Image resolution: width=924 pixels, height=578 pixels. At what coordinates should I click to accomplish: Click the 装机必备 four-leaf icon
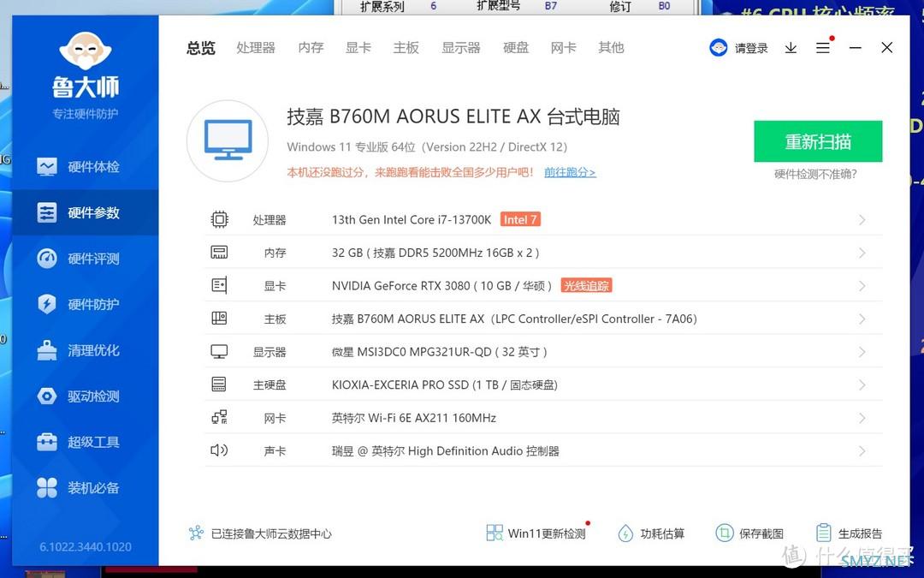click(x=46, y=488)
